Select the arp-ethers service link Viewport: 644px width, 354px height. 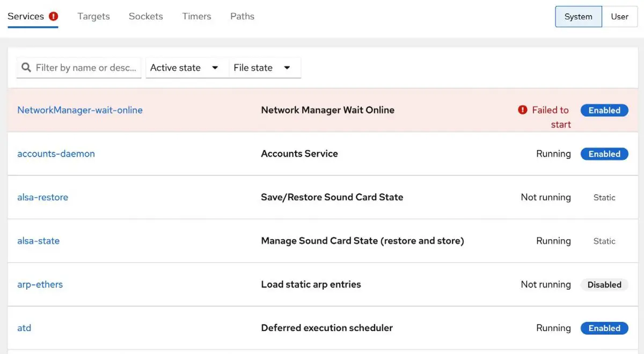pyautogui.click(x=40, y=284)
